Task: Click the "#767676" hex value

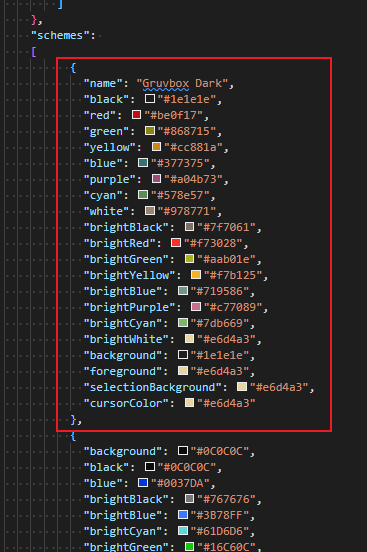Action: (226, 499)
